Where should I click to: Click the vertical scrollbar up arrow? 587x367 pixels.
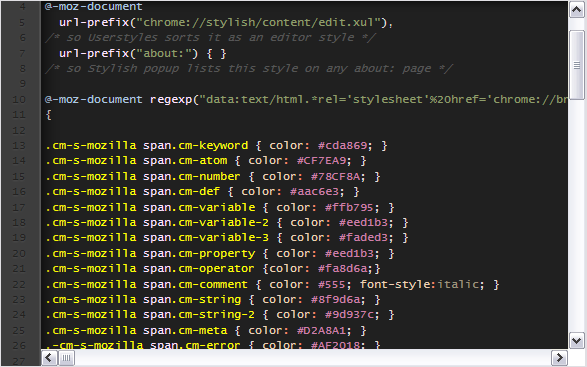pos(577,9)
